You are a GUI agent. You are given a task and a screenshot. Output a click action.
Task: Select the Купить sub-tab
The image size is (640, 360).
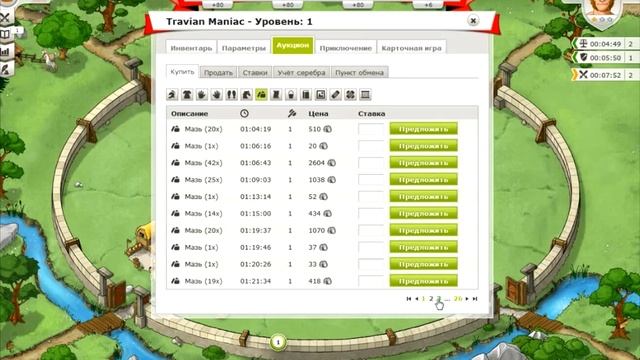tap(182, 71)
